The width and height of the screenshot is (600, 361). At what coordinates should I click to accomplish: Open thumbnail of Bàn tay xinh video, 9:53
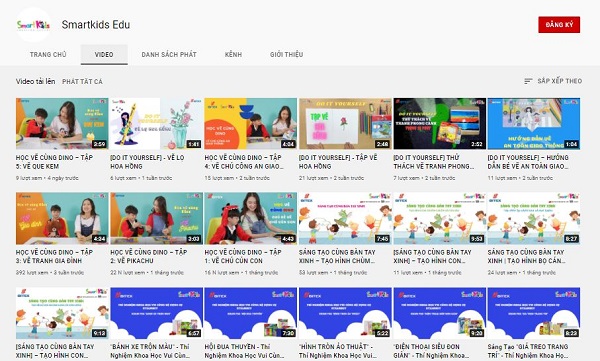point(440,218)
